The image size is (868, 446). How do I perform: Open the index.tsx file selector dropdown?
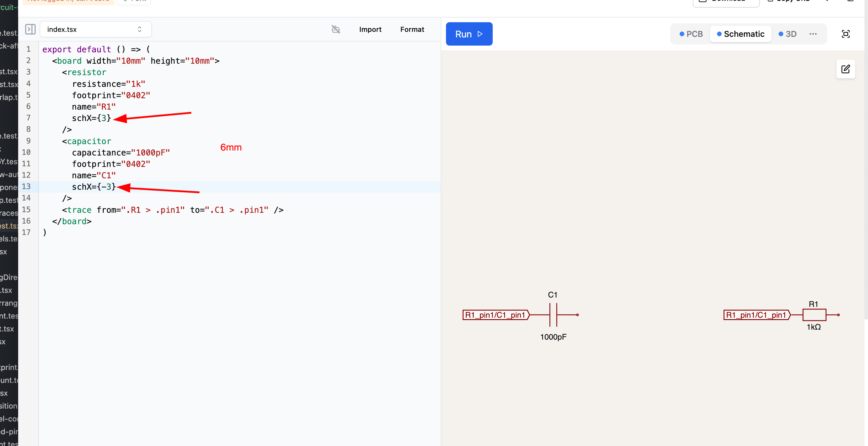[x=96, y=29]
